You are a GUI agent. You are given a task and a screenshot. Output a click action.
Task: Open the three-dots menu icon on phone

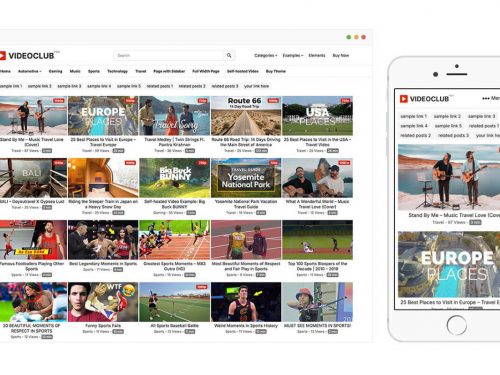tap(486, 98)
